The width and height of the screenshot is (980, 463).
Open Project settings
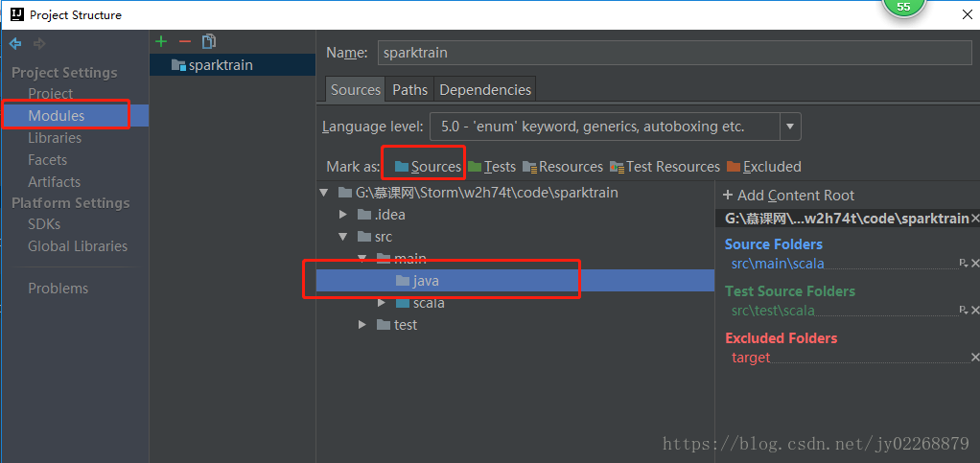coord(51,94)
